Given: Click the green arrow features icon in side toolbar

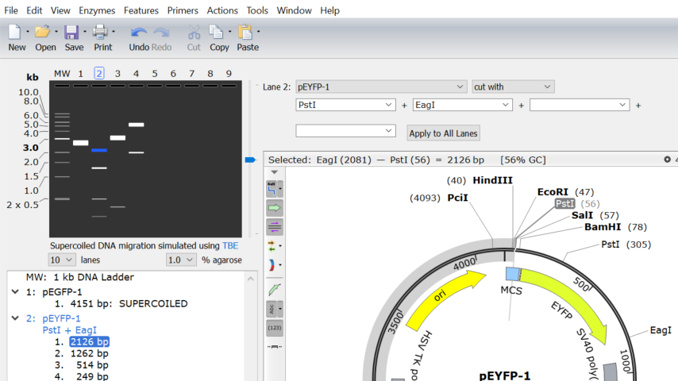Looking at the screenshot, I should tap(275, 208).
